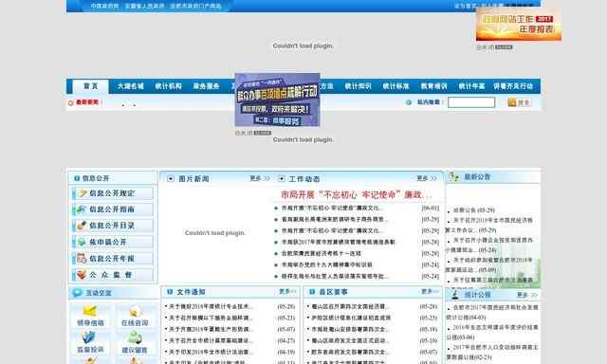Open the 统计标准 menu item

(396, 86)
